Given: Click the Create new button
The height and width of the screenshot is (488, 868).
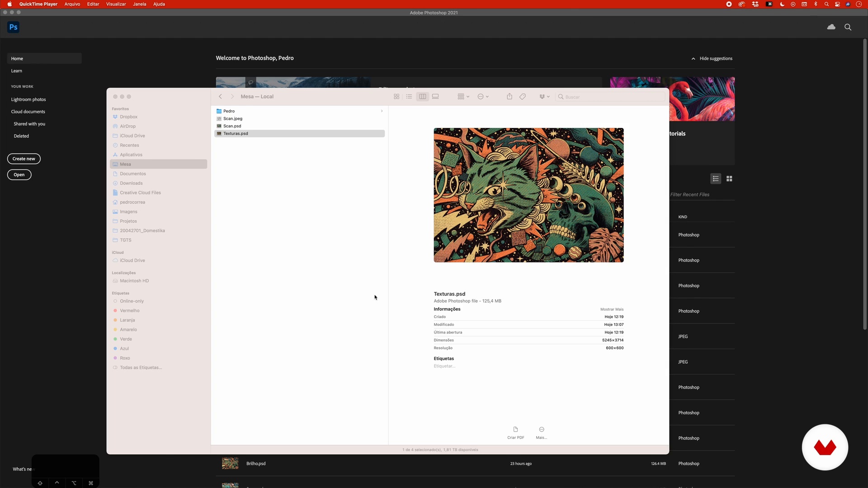Looking at the screenshot, I should click(24, 159).
